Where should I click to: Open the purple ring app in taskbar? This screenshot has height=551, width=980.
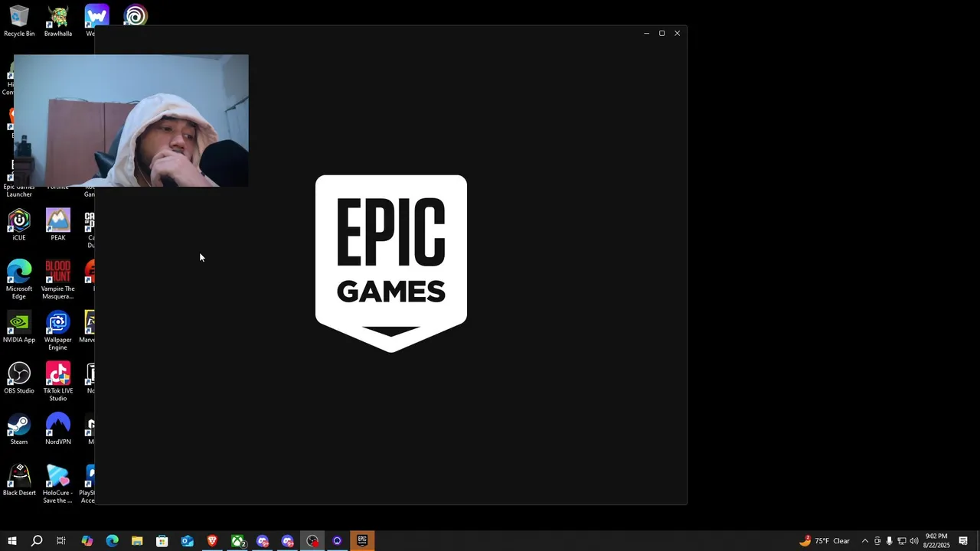click(337, 541)
